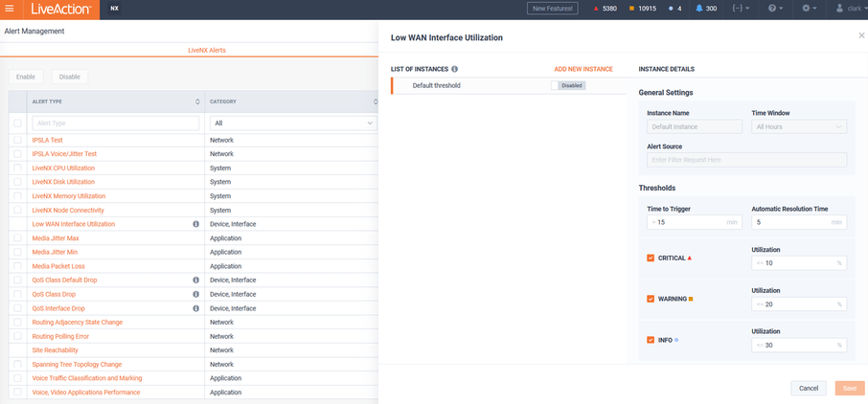Open the Time Window dropdown
Image resolution: width=868 pixels, height=404 pixels.
point(799,126)
